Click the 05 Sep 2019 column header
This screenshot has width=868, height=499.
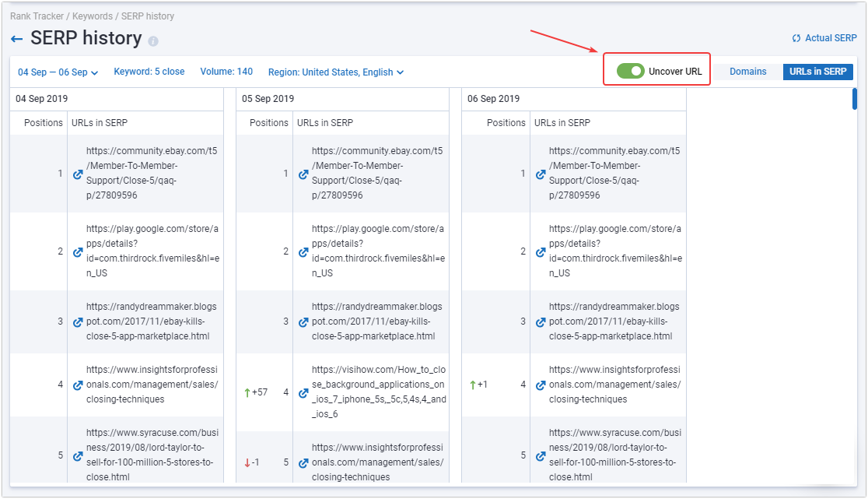pyautogui.click(x=268, y=99)
